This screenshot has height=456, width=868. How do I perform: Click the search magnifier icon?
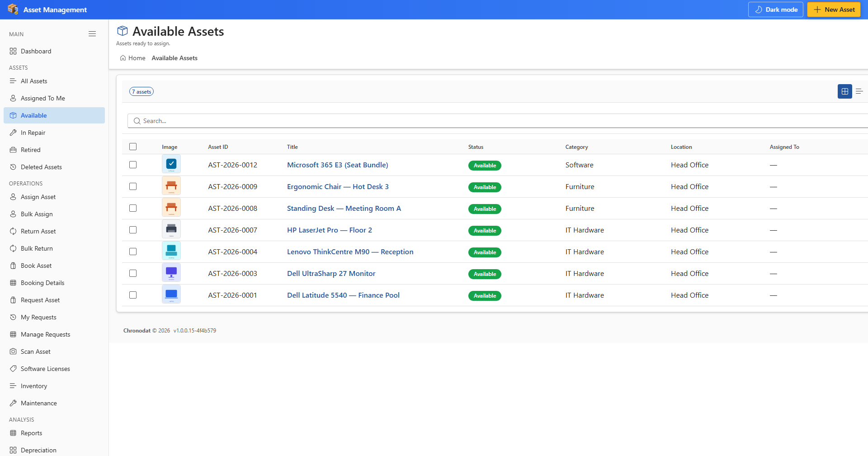point(137,121)
